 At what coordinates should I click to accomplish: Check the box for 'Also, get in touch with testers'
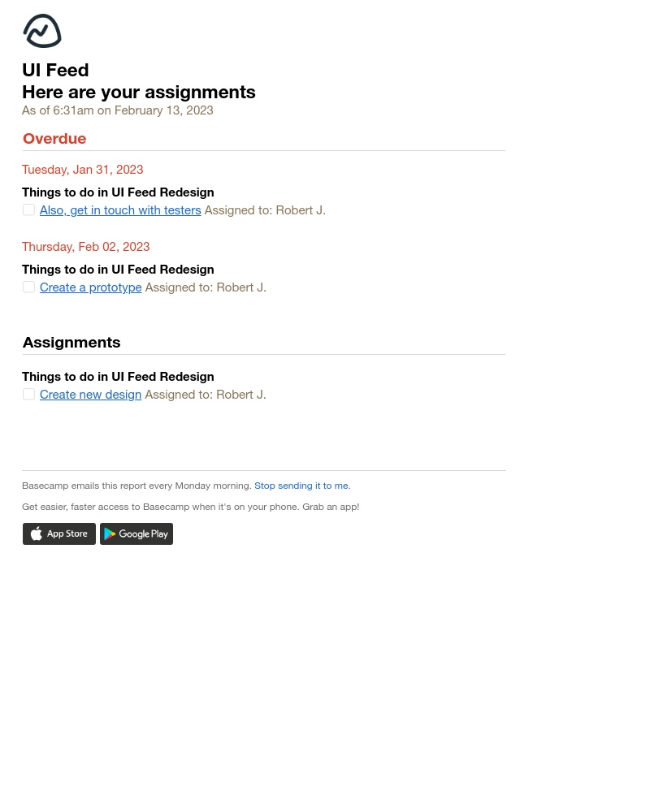(28, 209)
